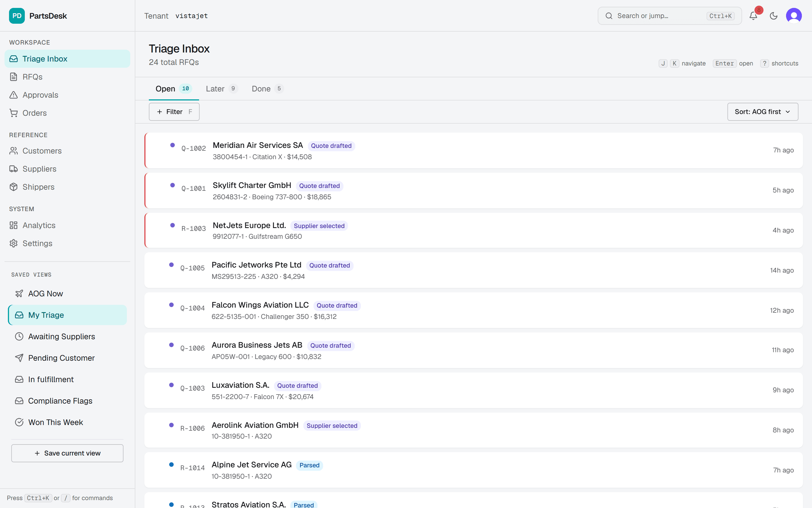Click the RFQs document icon
Screen dimensions: 812x508
click(x=14, y=77)
